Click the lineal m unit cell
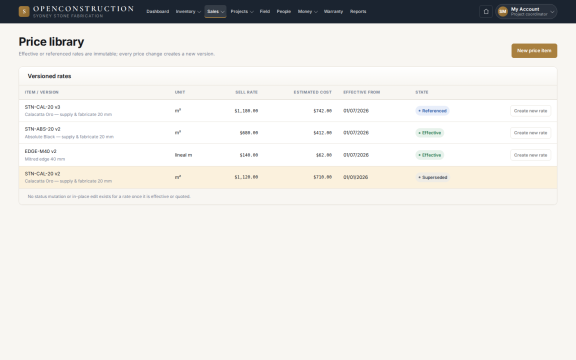The height and width of the screenshot is (360, 576). click(x=183, y=155)
